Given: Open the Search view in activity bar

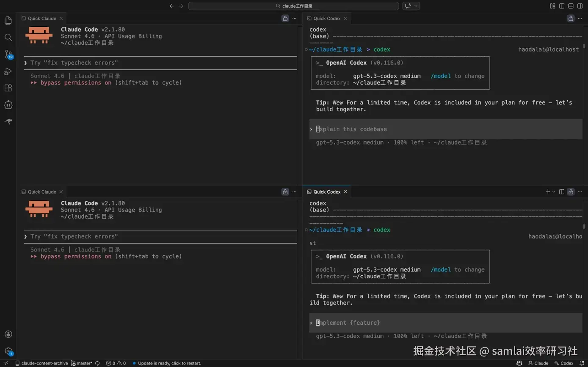Looking at the screenshot, I should tap(8, 37).
